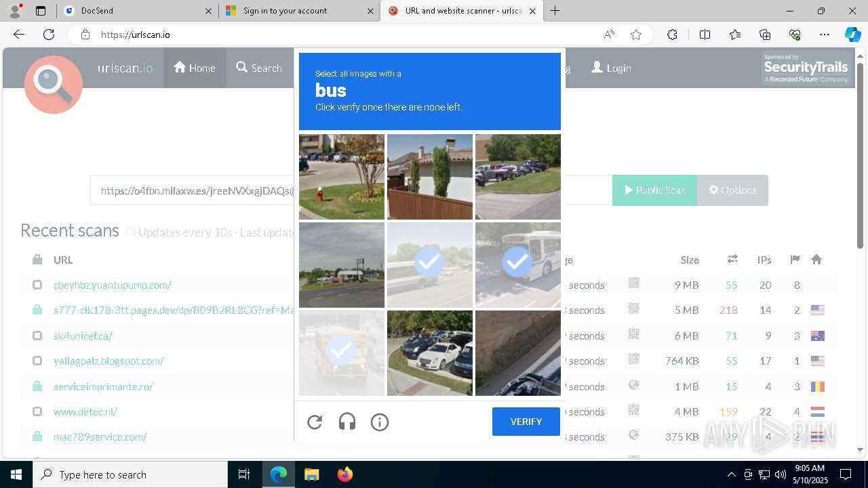Viewport: 868px width, 488px height.
Task: Deselect the checked white bus image on right
Action: (x=518, y=265)
